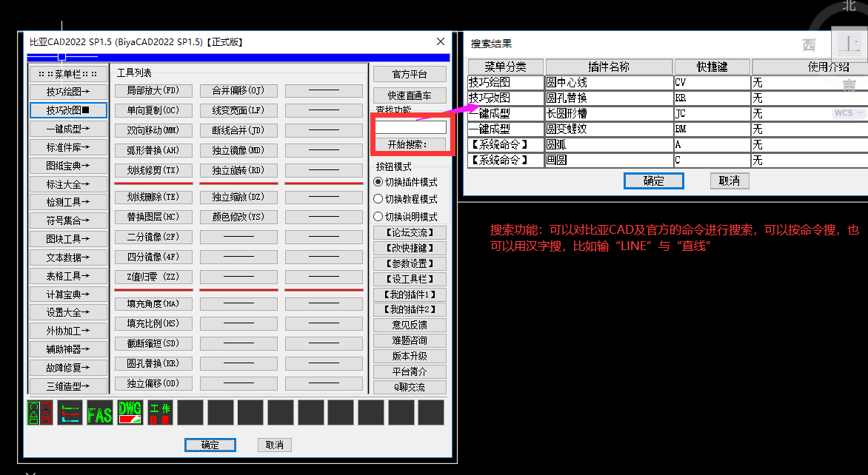Open the 设置大全 menu category
Viewport: 868px width, 475px height.
(x=67, y=312)
